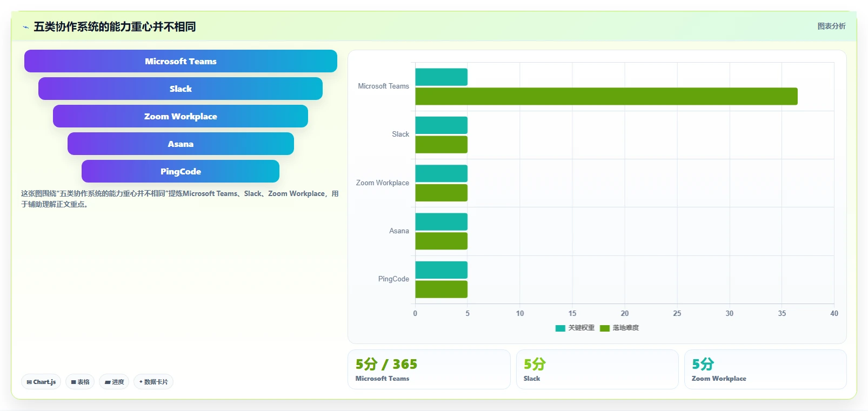The width and height of the screenshot is (868, 411).
Task: Click the green PingCode chart bar
Action: (x=441, y=289)
